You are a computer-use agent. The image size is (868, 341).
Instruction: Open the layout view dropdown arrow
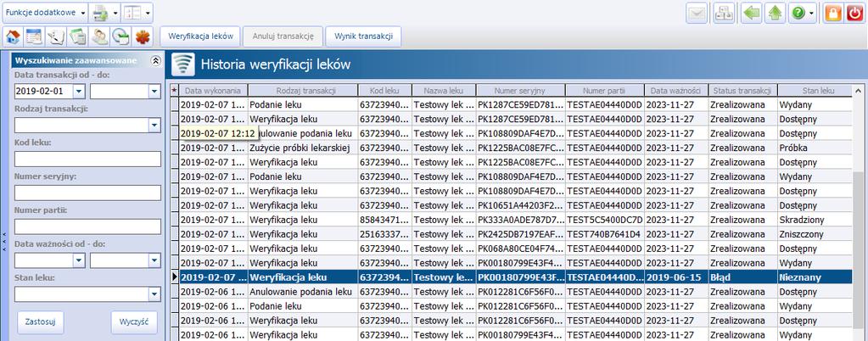[148, 12]
